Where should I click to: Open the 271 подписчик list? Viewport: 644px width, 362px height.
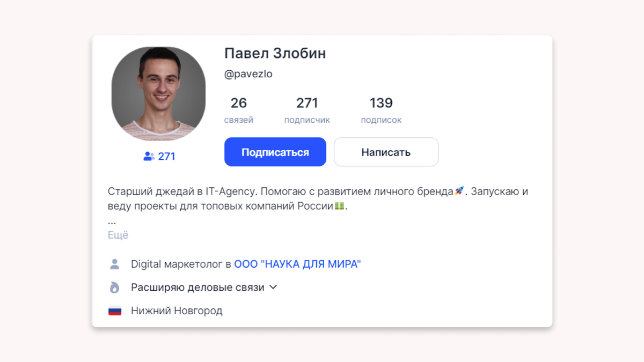coord(307,110)
